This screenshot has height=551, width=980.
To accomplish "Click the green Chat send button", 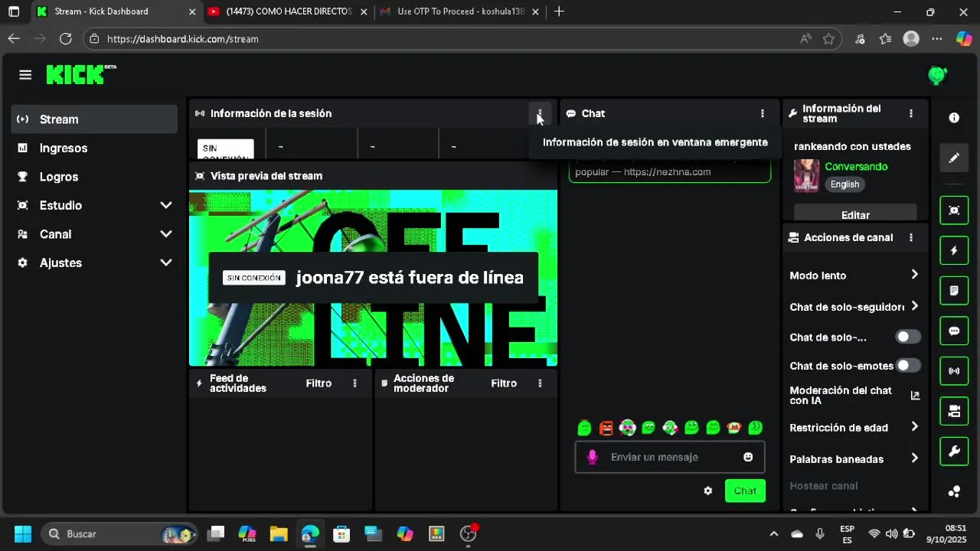I will click(x=745, y=491).
